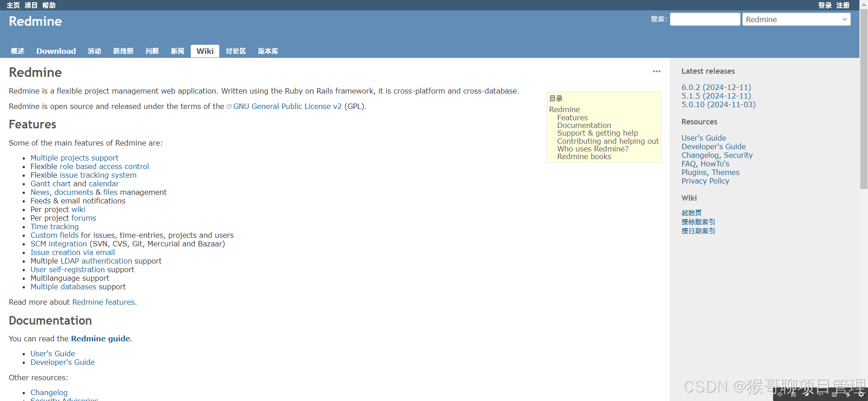Switch to the 讨论区 tab
Screen dimensions: 868x401
coord(236,51)
